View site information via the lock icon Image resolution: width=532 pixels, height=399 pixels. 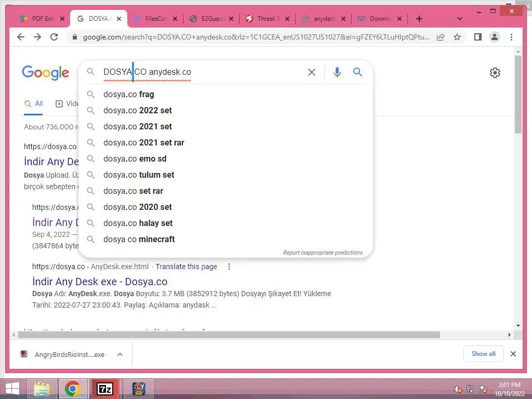(x=75, y=37)
